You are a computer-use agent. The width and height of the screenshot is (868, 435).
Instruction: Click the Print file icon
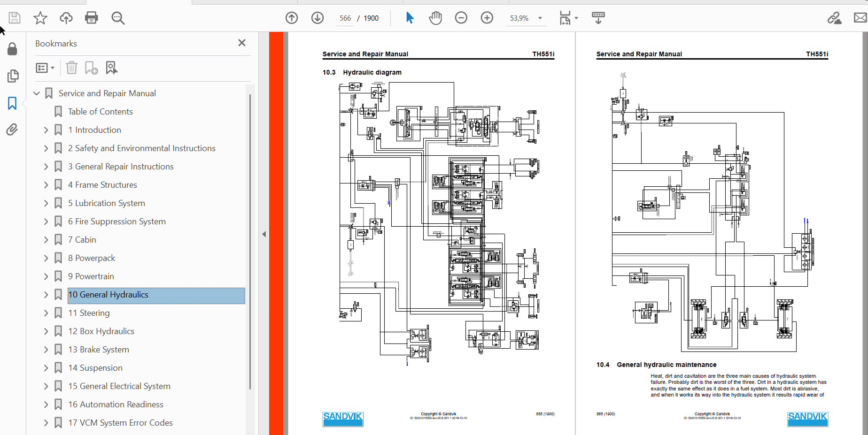point(91,18)
